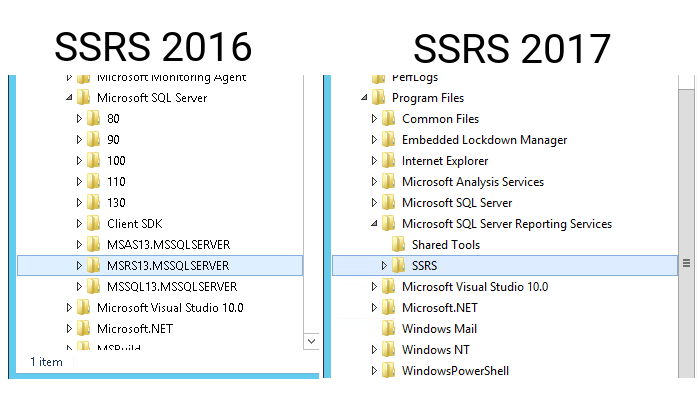Expand the SSRS folder arrow
This screenshot has height=400, width=700.
point(384,266)
